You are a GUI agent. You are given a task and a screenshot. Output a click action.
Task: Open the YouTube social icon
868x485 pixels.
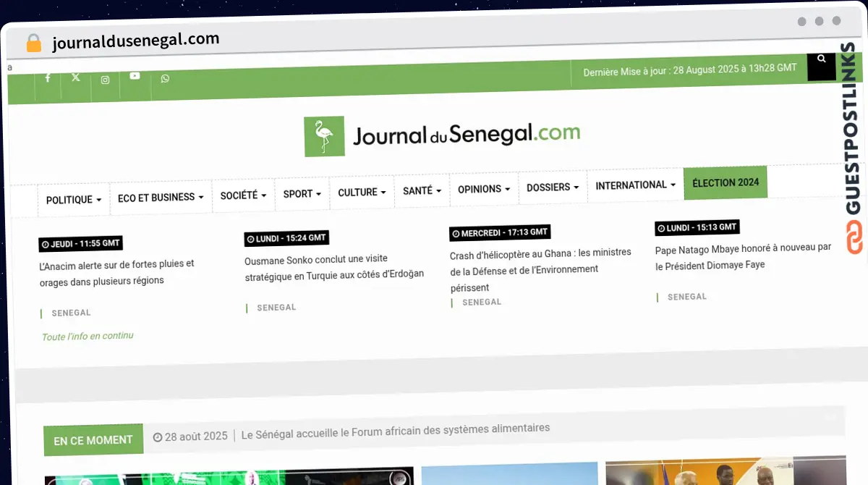(x=135, y=75)
